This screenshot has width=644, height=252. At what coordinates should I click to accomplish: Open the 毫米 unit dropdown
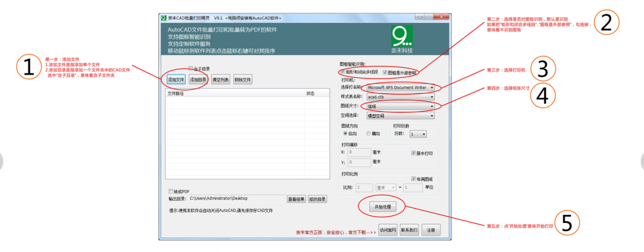386,187
